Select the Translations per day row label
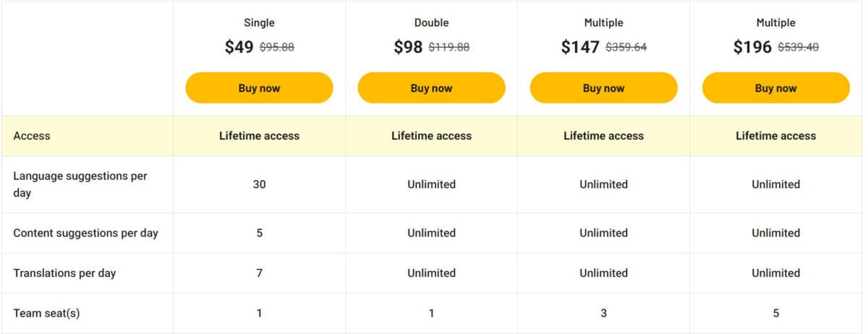Screen dimensions: 868x334 [64, 273]
